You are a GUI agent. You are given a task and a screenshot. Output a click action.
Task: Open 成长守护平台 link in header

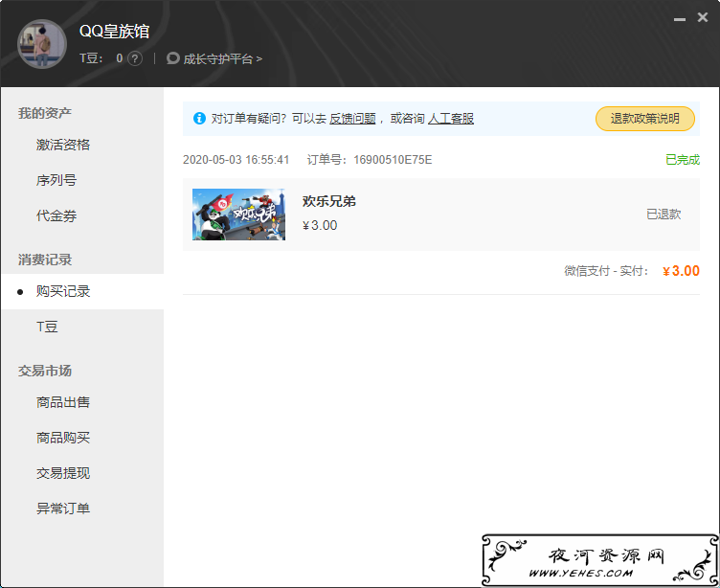click(222, 58)
